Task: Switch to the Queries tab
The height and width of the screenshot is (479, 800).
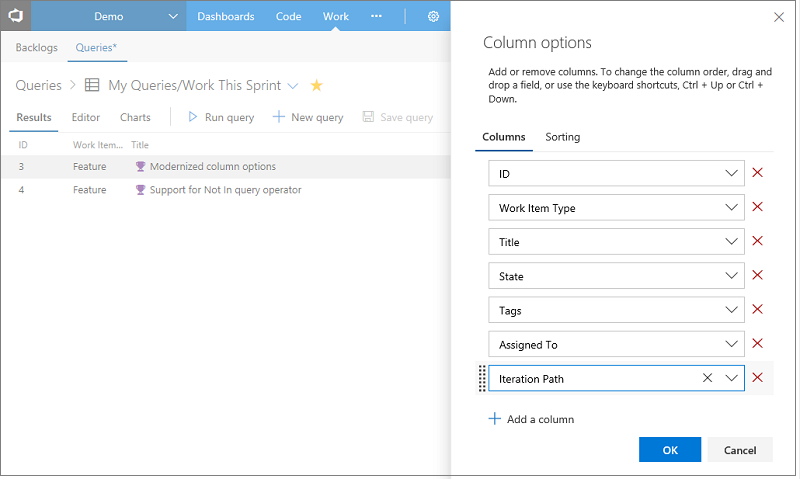Action: pos(96,47)
